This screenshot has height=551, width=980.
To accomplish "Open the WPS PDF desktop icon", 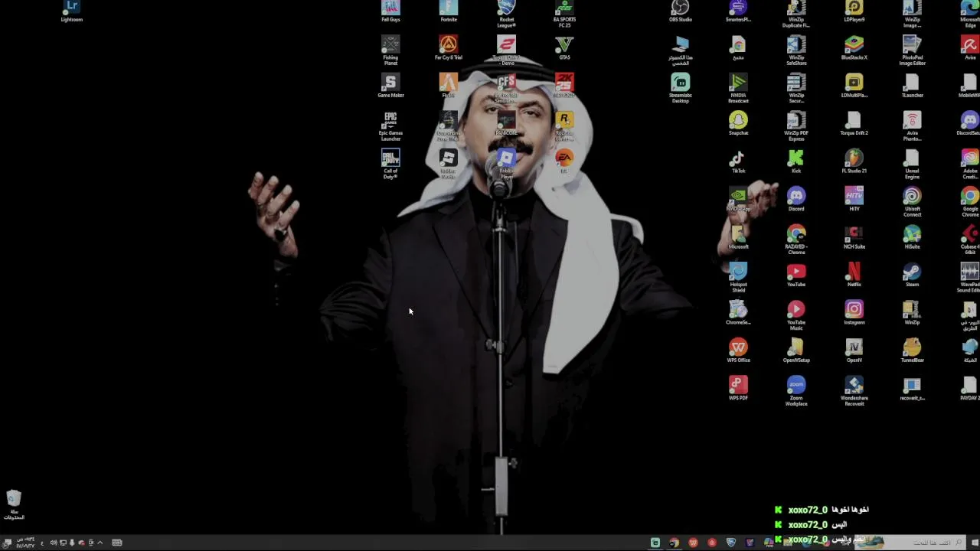I will tap(738, 388).
